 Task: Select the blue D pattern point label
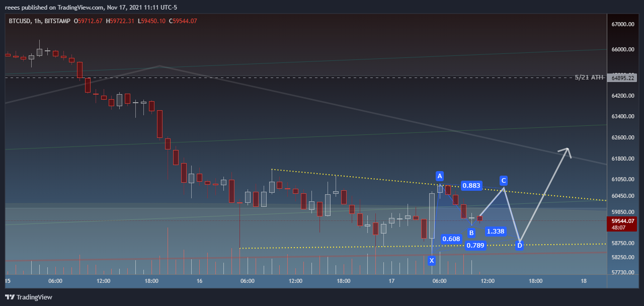coord(520,246)
